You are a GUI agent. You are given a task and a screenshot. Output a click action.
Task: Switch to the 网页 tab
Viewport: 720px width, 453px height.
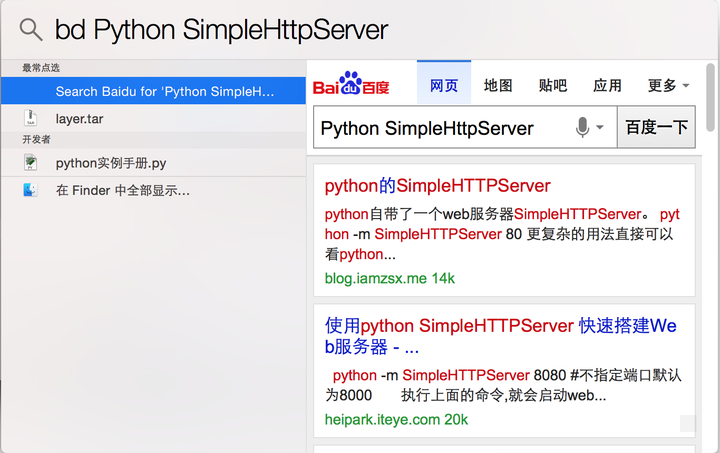click(444, 82)
